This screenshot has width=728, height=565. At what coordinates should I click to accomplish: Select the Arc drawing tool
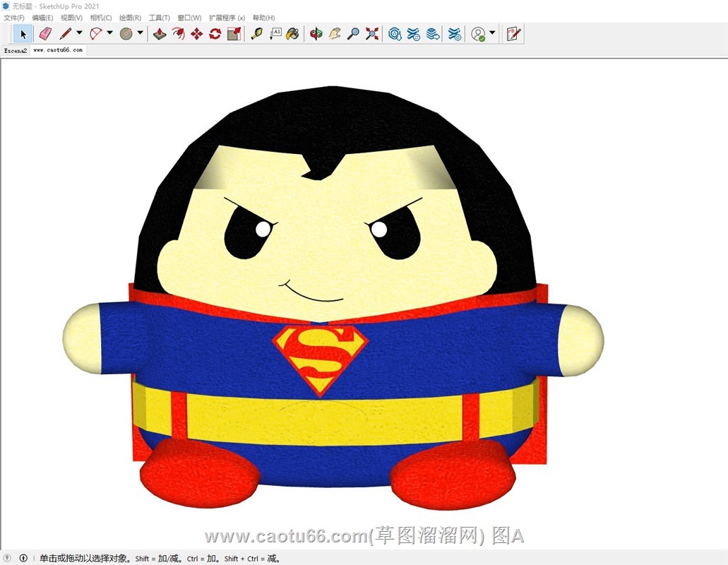[x=95, y=34]
